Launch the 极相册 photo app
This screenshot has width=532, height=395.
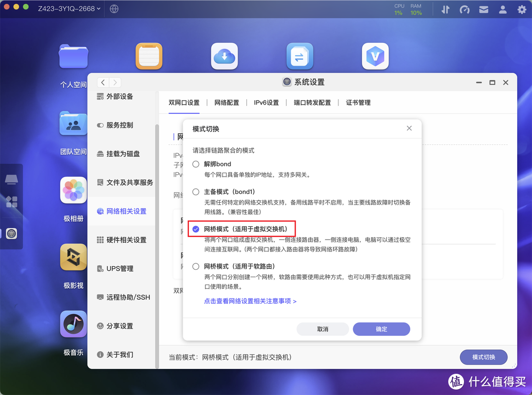pyautogui.click(x=73, y=190)
